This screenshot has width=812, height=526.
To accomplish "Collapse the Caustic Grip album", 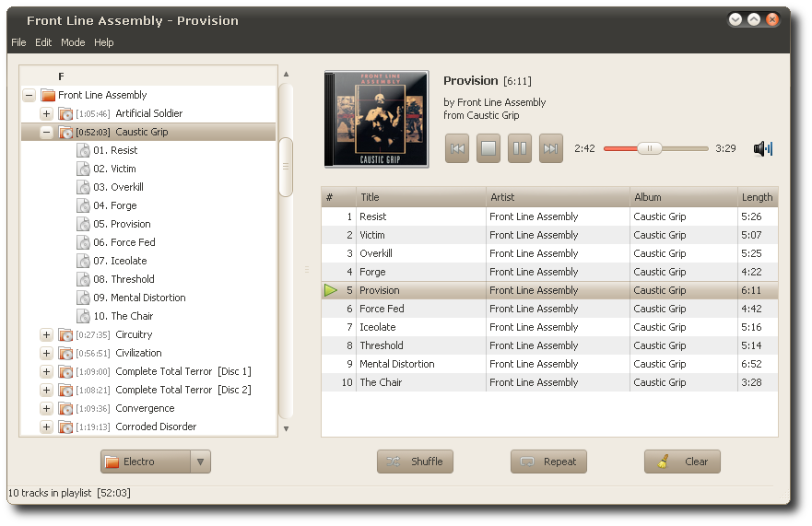I will coord(47,132).
